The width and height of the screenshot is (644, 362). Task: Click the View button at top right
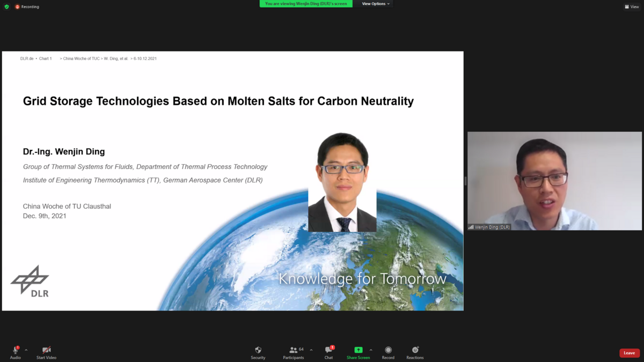click(632, 7)
